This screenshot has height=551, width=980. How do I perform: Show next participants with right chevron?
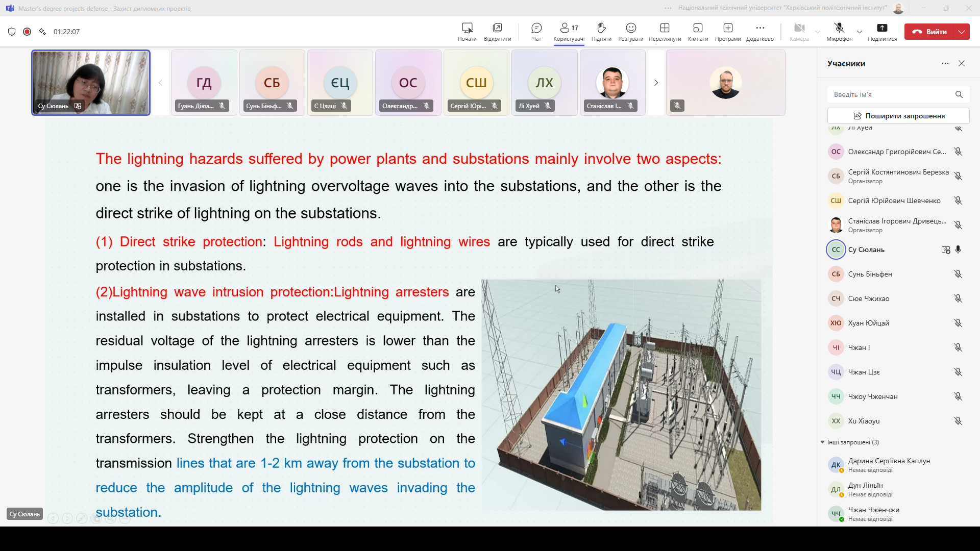click(656, 83)
